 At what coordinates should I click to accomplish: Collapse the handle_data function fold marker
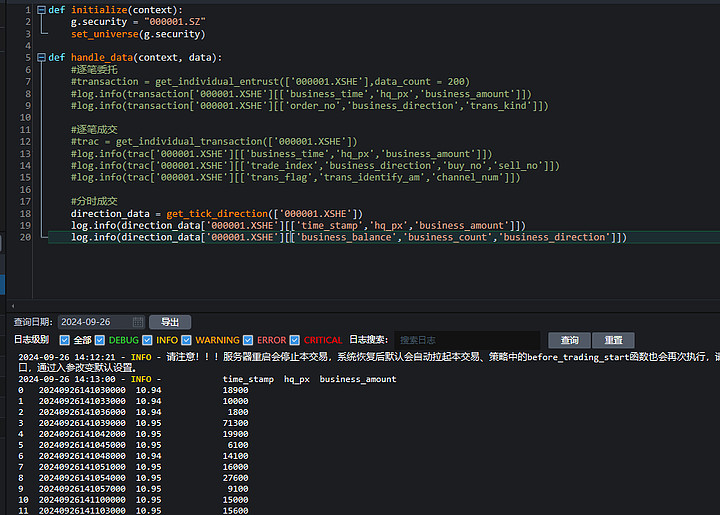click(x=41, y=58)
